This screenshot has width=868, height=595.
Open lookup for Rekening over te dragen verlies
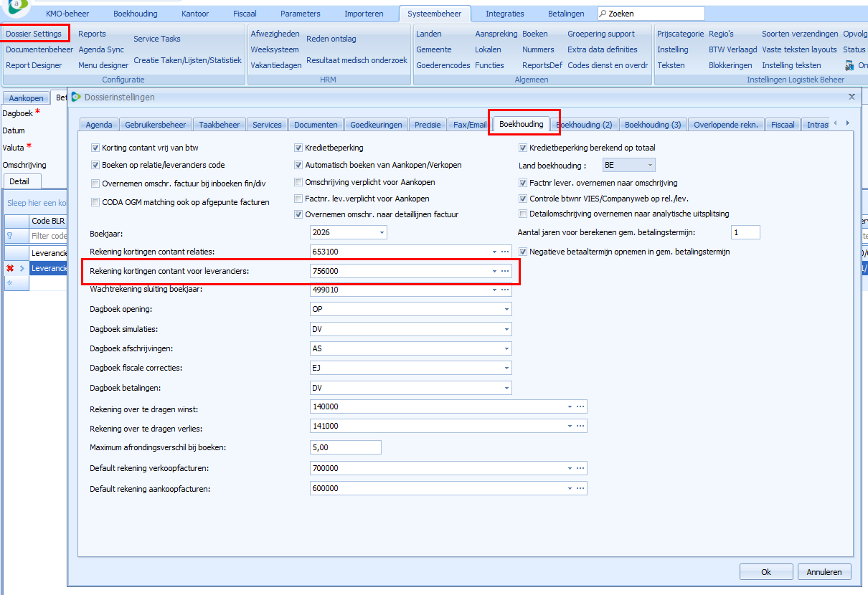[581, 426]
